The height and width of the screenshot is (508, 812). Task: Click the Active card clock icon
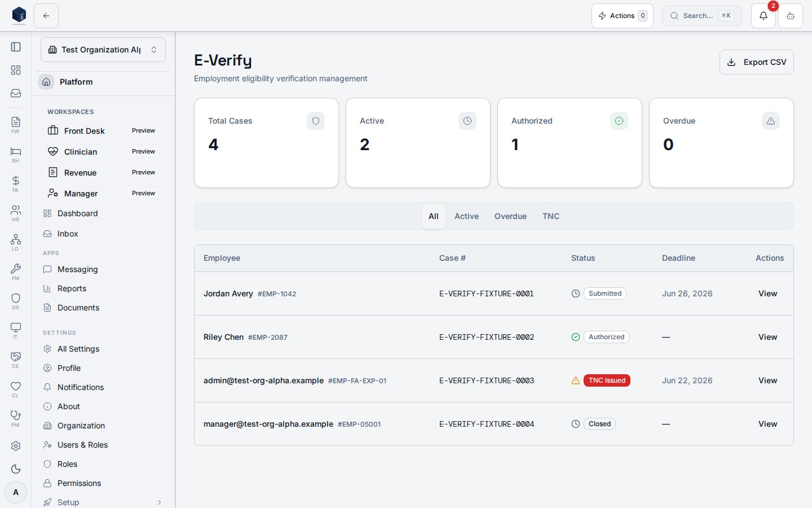[467, 121]
